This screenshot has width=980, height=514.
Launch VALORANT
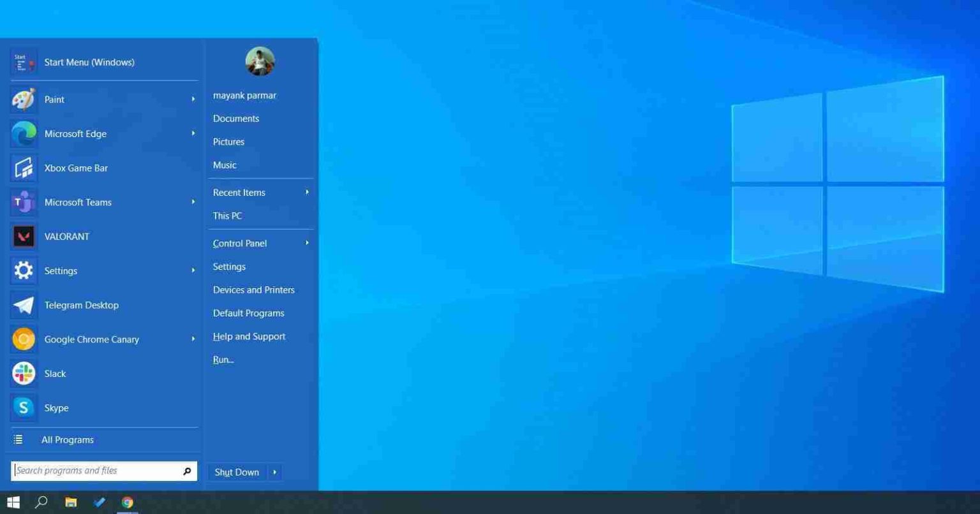click(66, 237)
